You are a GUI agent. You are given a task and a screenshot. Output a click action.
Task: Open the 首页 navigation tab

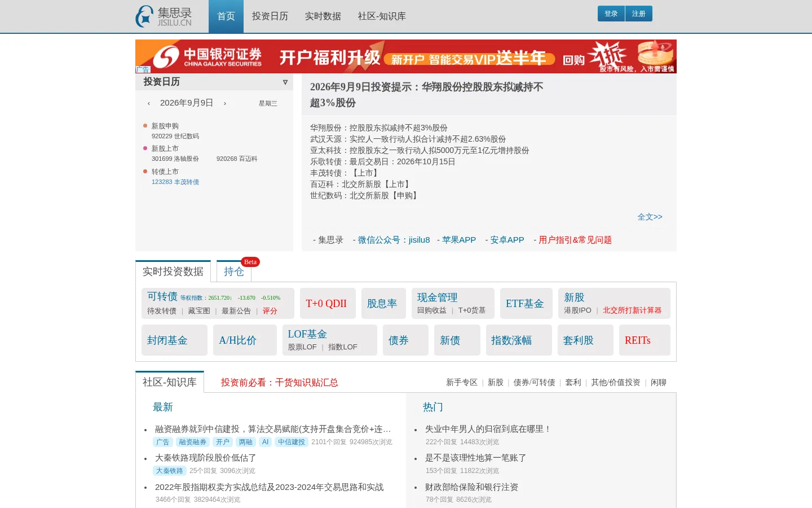[x=226, y=16]
